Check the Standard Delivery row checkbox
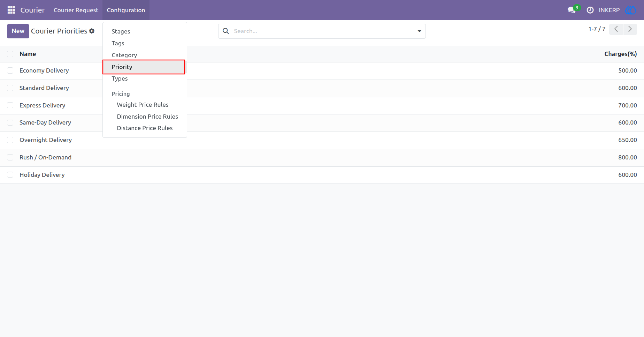 click(x=10, y=88)
